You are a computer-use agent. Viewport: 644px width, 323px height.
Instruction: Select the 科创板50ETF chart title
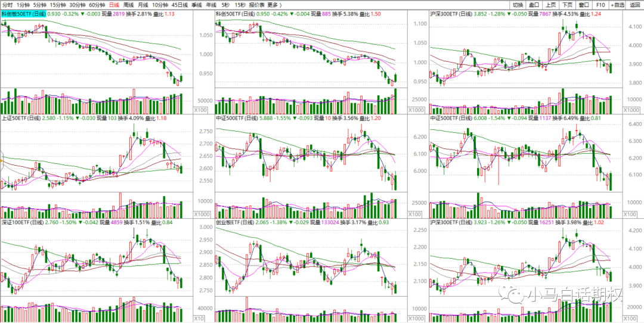[x=24, y=13]
